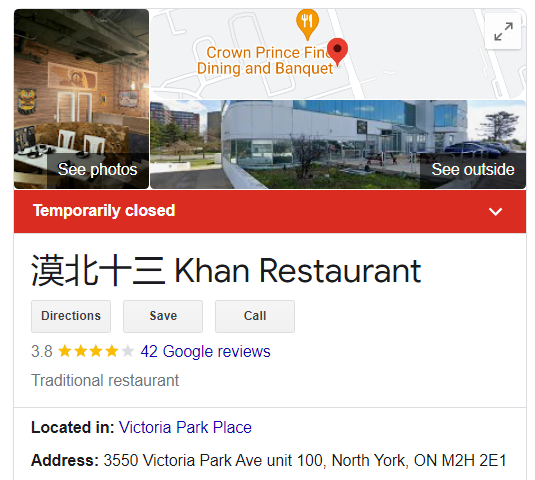Click the 3550 Victoria Park Ave address text
This screenshot has height=480, width=535.
click(x=305, y=461)
